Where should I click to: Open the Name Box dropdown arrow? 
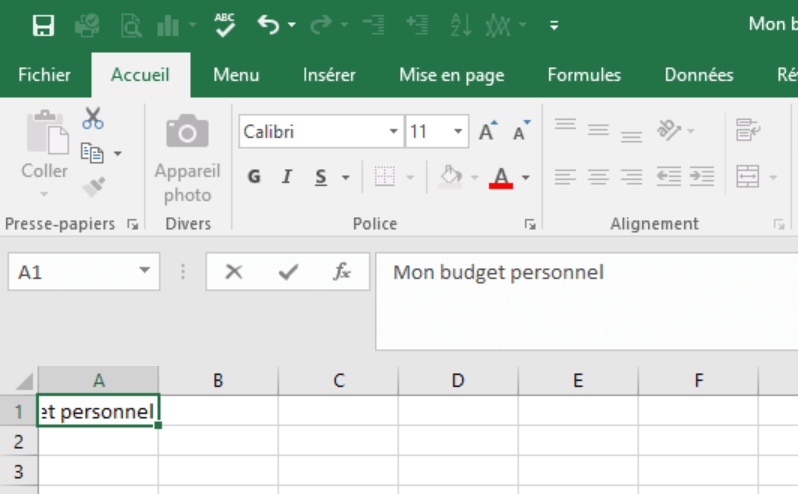click(x=145, y=271)
